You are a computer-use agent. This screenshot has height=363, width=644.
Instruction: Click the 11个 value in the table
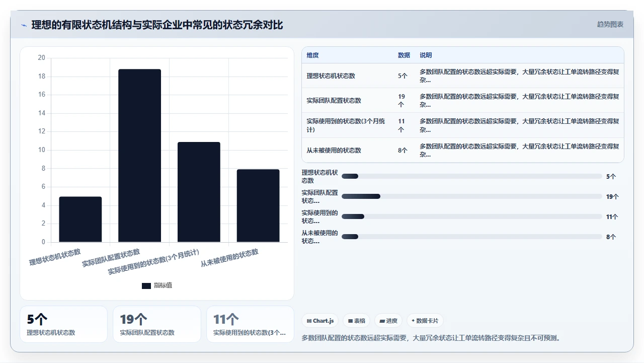401,125
